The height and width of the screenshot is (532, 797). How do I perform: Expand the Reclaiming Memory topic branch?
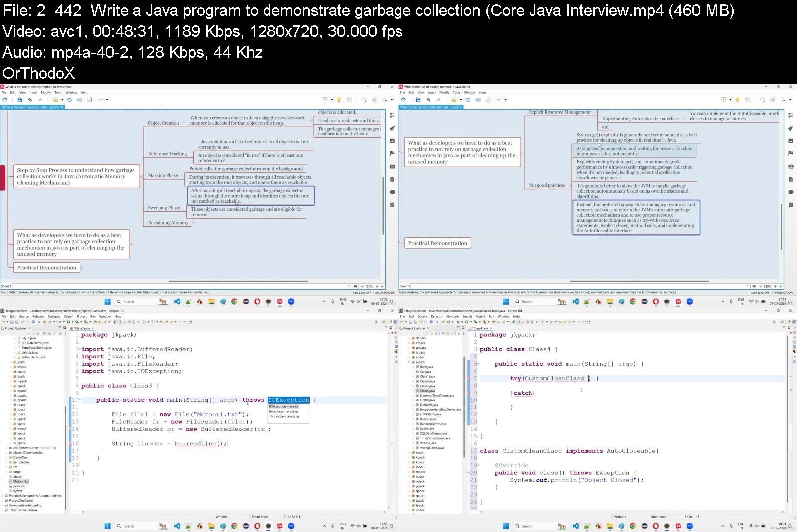pyautogui.click(x=193, y=223)
